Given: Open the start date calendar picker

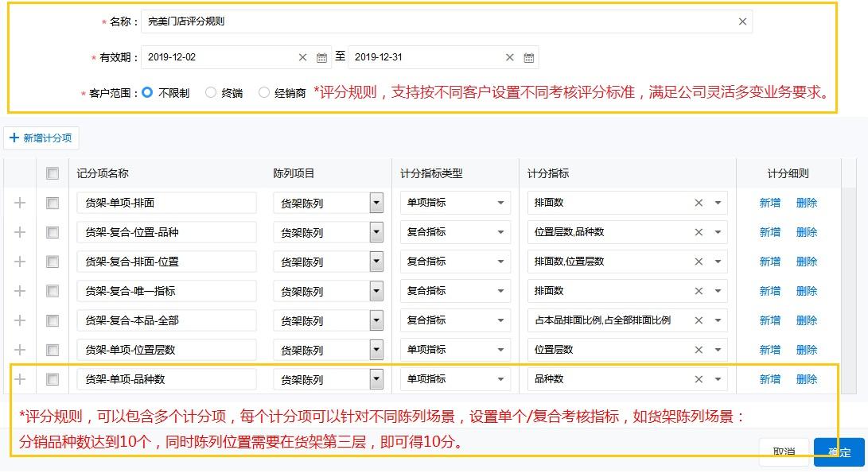Looking at the screenshot, I should tap(321, 57).
